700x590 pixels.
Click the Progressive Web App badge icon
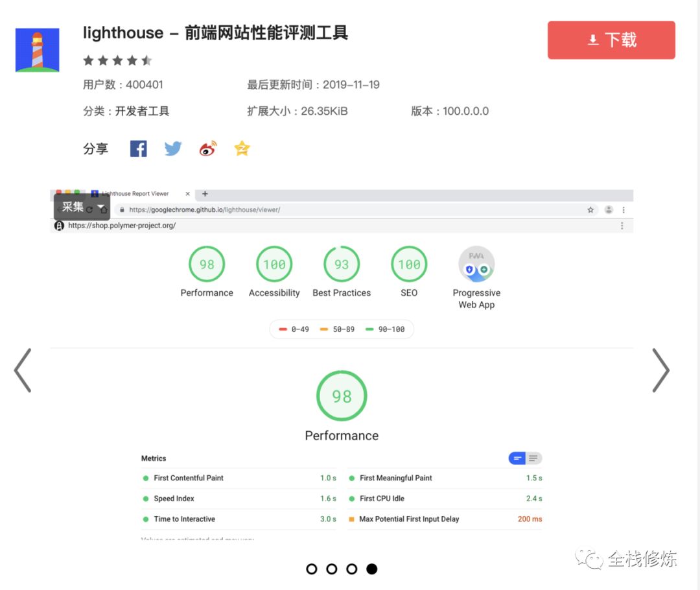point(476,264)
